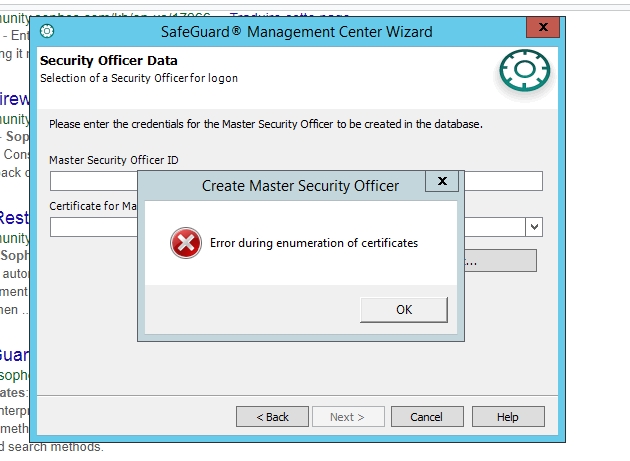Viewport: 630px width, 461px height.
Task: Click the red error icon
Action: [186, 243]
